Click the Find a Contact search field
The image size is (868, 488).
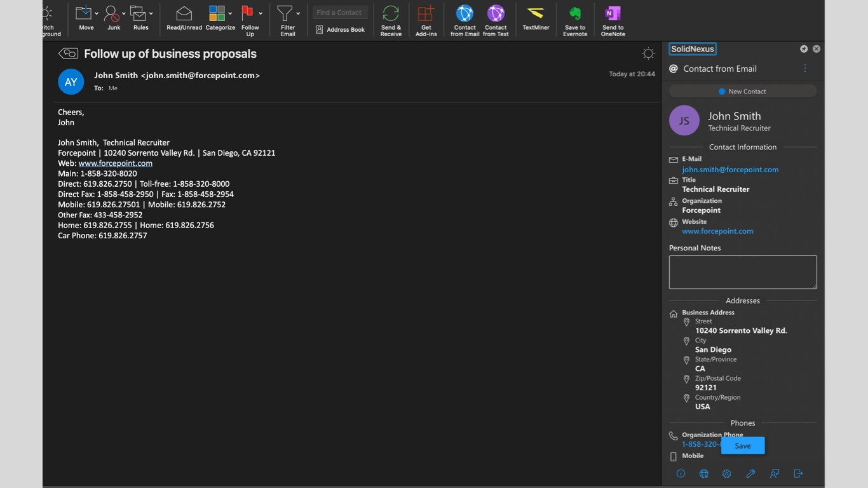pyautogui.click(x=340, y=13)
